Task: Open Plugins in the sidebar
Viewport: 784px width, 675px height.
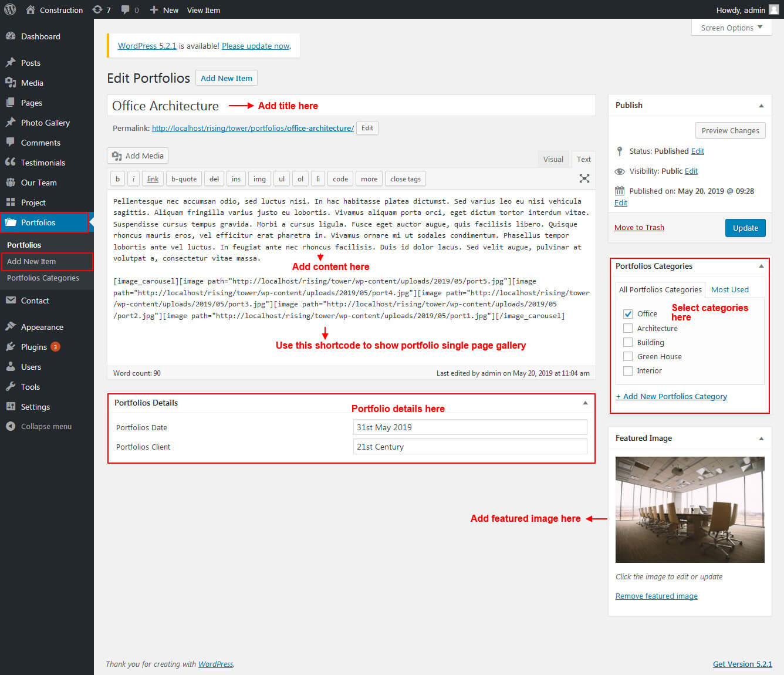Action: point(34,347)
